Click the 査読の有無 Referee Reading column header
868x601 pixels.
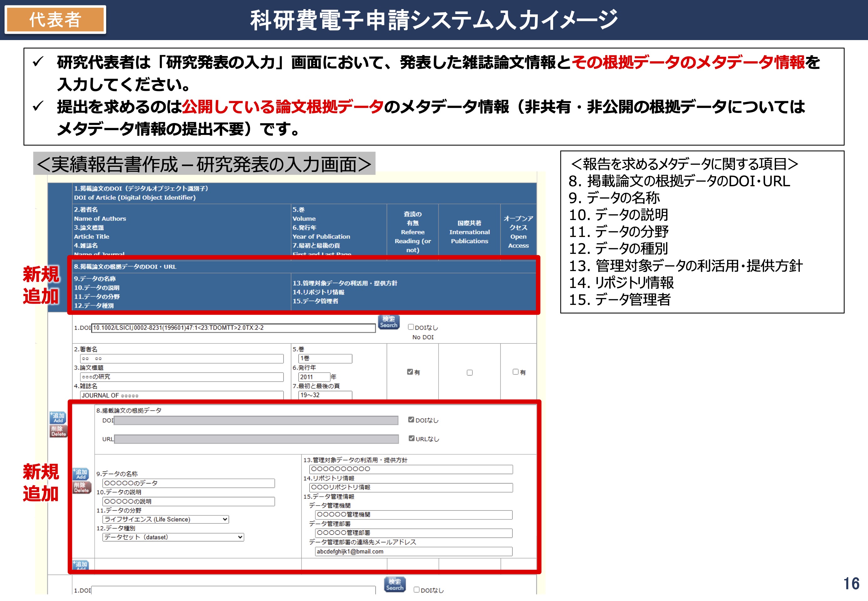click(413, 232)
